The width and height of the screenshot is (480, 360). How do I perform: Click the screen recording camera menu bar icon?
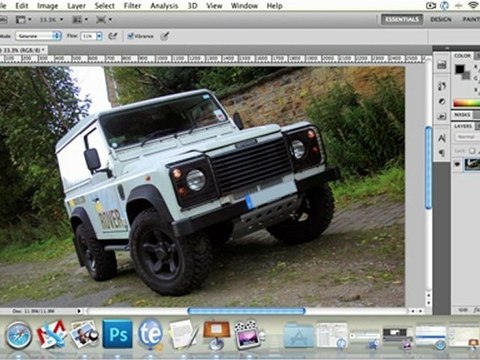(x=431, y=5)
